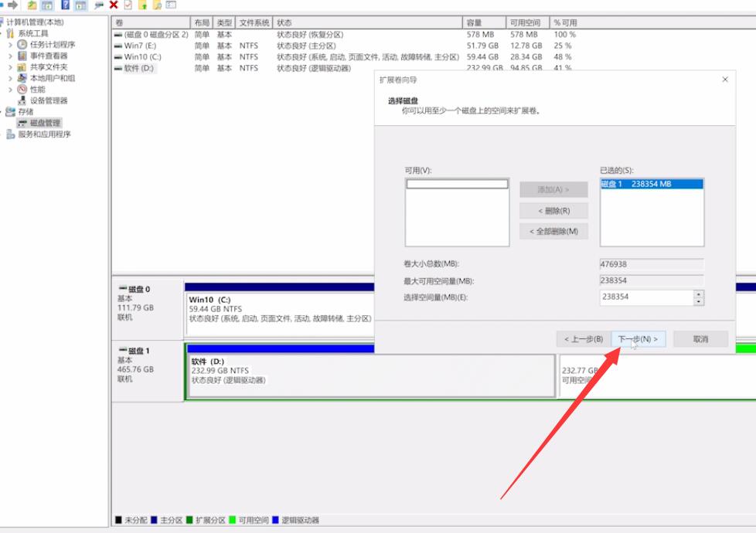Viewport: 756px width, 533px height.
Task: Sort by the 容量 column header
Action: pyautogui.click(x=484, y=22)
